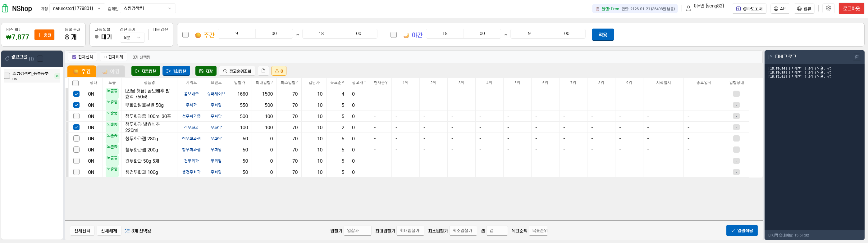868x243 pixels.
Task: Click the 청무화과즙 keyword link
Action: click(191, 116)
